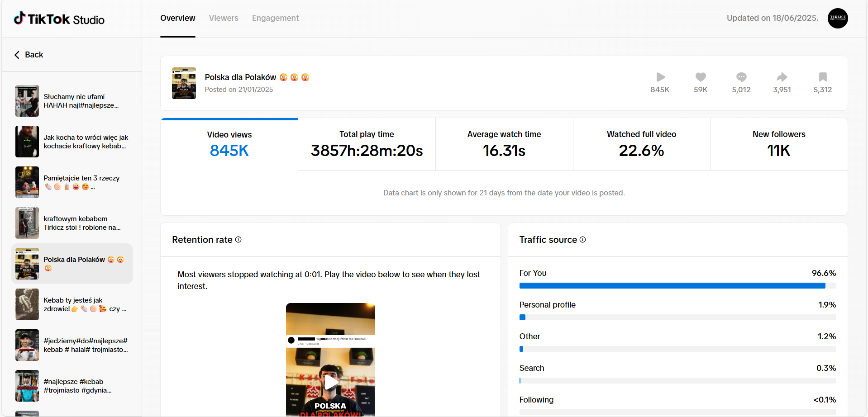Screen dimensions: 868x417
Task: Click the TikTok Studio logo
Action: click(x=59, y=19)
